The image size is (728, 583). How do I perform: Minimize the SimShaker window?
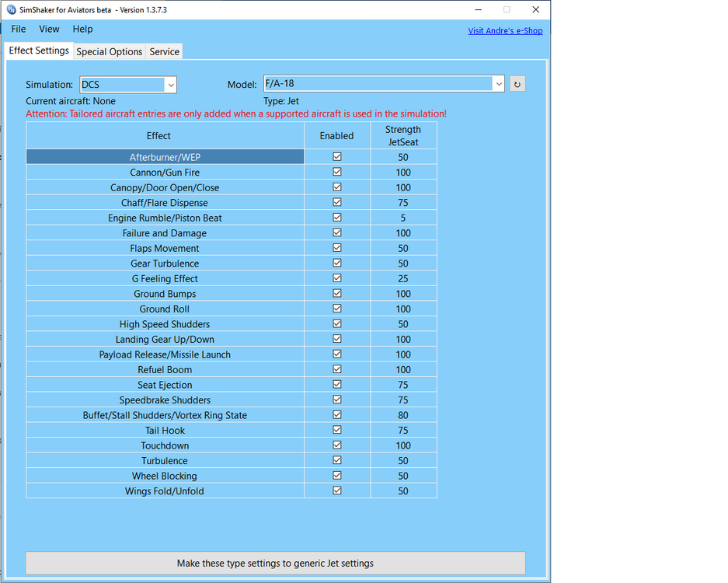pos(479,10)
